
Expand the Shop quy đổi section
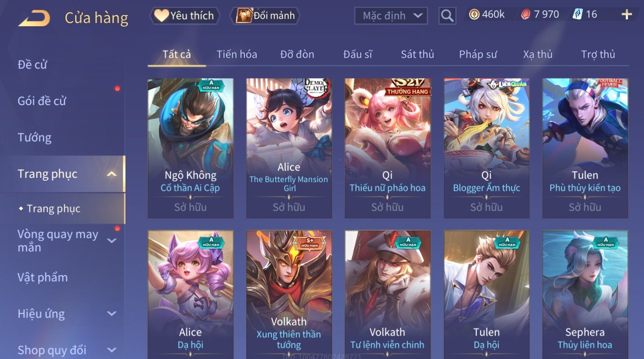click(x=112, y=350)
